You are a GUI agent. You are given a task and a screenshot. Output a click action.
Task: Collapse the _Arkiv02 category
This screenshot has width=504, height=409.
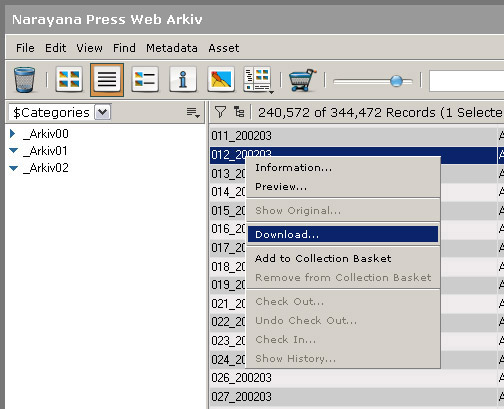[x=13, y=168]
